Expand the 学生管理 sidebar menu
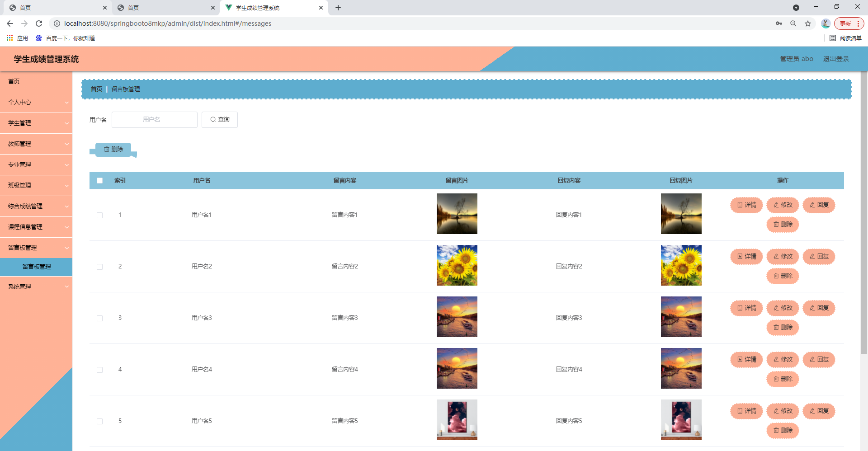This screenshot has height=451, width=868. [36, 123]
